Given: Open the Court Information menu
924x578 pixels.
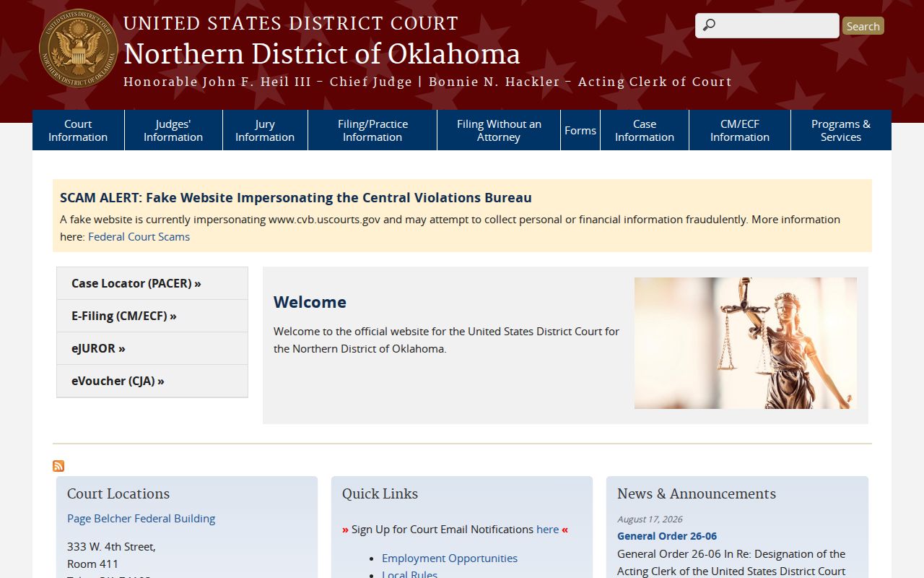Looking at the screenshot, I should pyautogui.click(x=78, y=130).
